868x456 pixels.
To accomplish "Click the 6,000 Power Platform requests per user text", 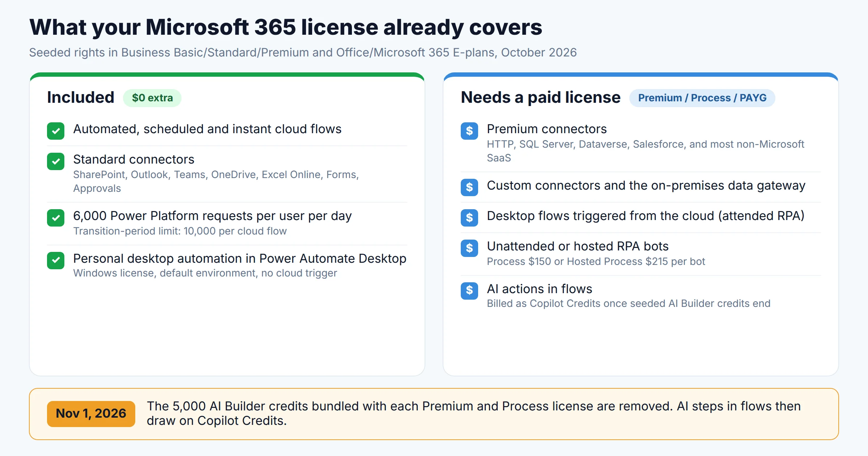I will coord(212,216).
